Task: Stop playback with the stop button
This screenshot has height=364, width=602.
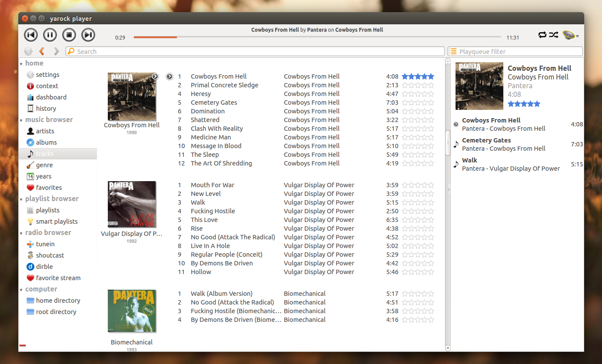Action: click(x=69, y=35)
